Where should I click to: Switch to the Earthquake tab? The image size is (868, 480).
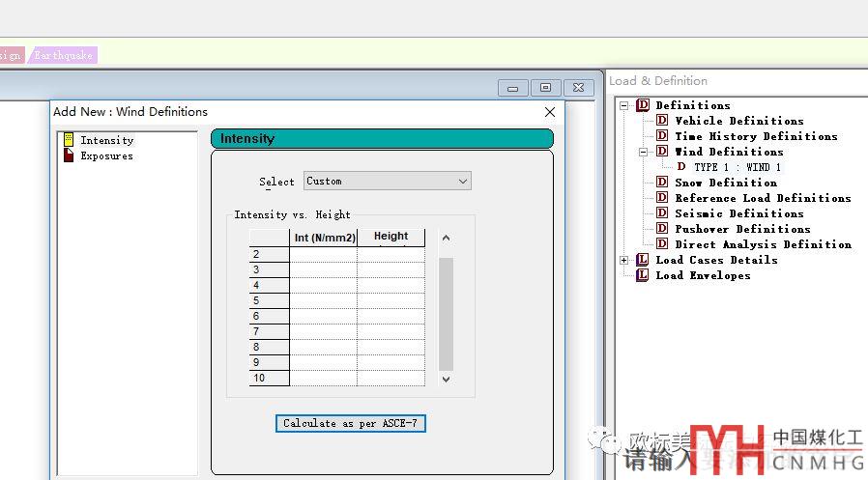tap(64, 55)
